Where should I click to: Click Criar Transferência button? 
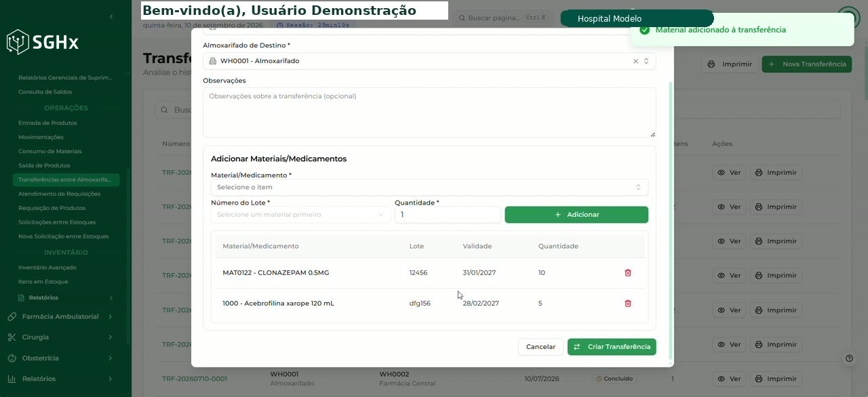pyautogui.click(x=612, y=347)
